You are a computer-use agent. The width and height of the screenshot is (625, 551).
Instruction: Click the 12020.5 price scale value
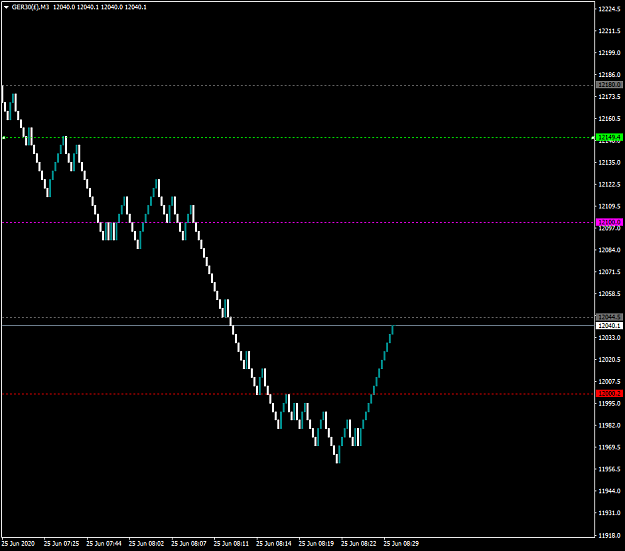coord(609,360)
